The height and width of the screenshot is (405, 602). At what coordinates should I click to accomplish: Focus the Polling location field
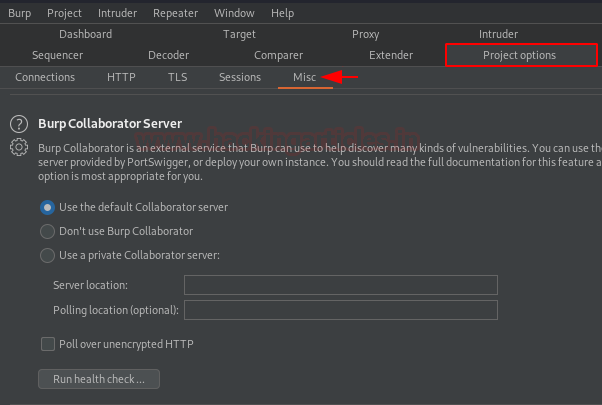[x=341, y=310]
